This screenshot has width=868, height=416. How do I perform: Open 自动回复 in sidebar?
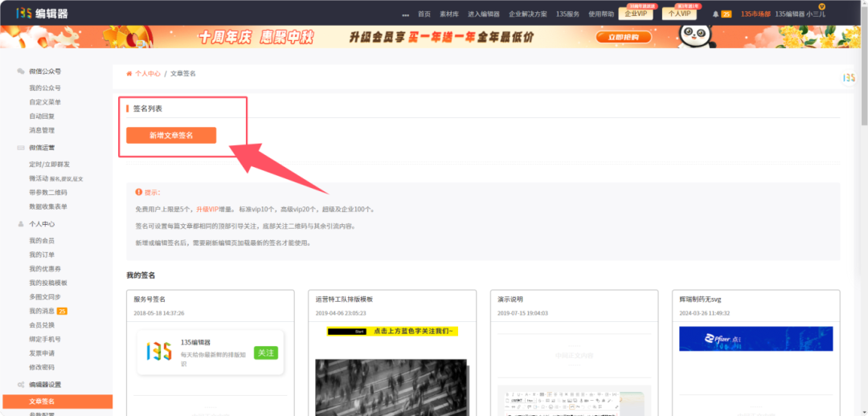[x=42, y=116]
